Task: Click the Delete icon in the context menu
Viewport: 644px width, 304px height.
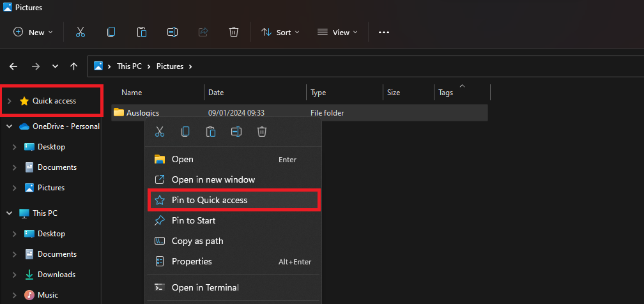Action: 262,132
